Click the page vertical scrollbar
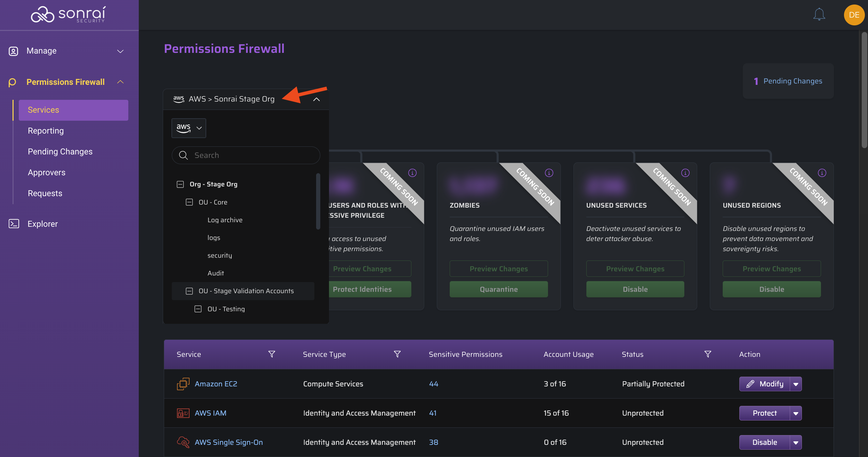Viewport: 868px width, 457px height. [864, 90]
